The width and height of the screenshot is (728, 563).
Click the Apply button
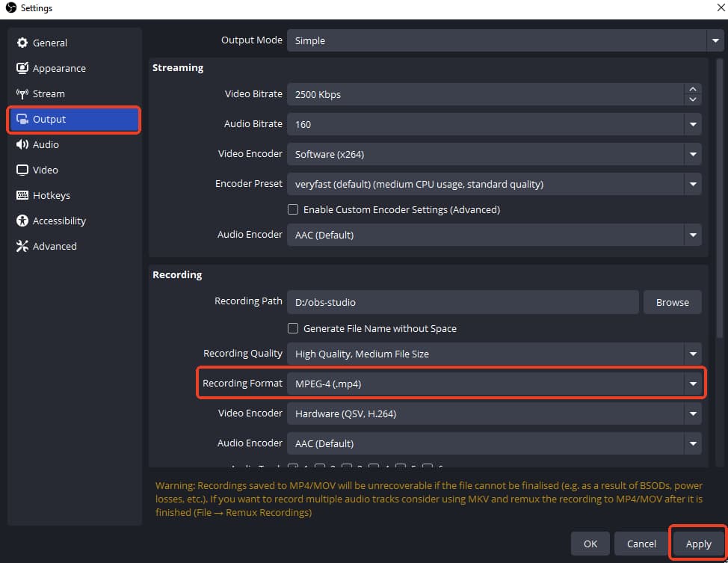[x=698, y=544]
